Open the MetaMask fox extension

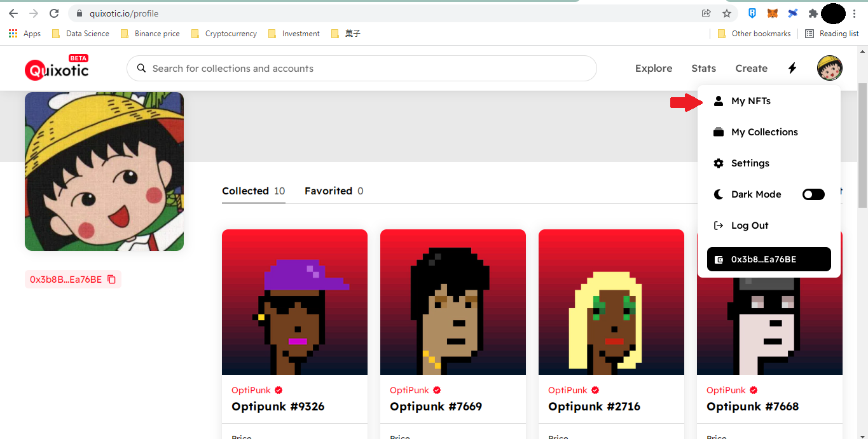[x=772, y=13]
